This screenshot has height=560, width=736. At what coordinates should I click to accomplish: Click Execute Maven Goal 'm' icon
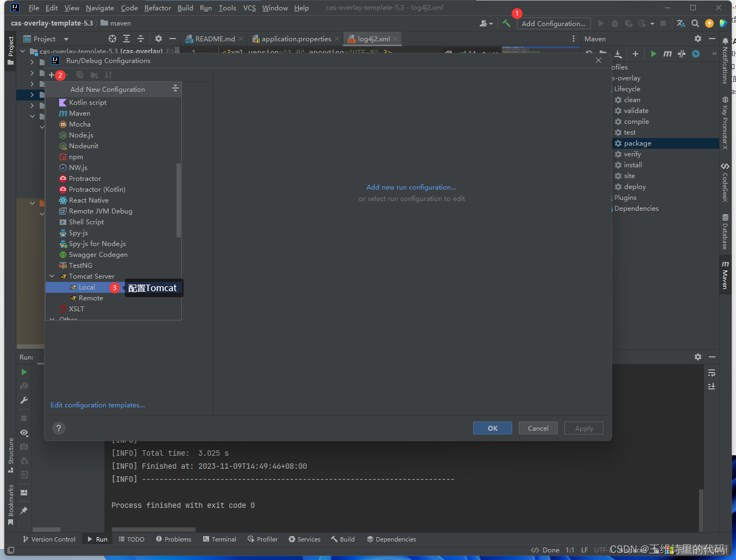click(x=668, y=54)
